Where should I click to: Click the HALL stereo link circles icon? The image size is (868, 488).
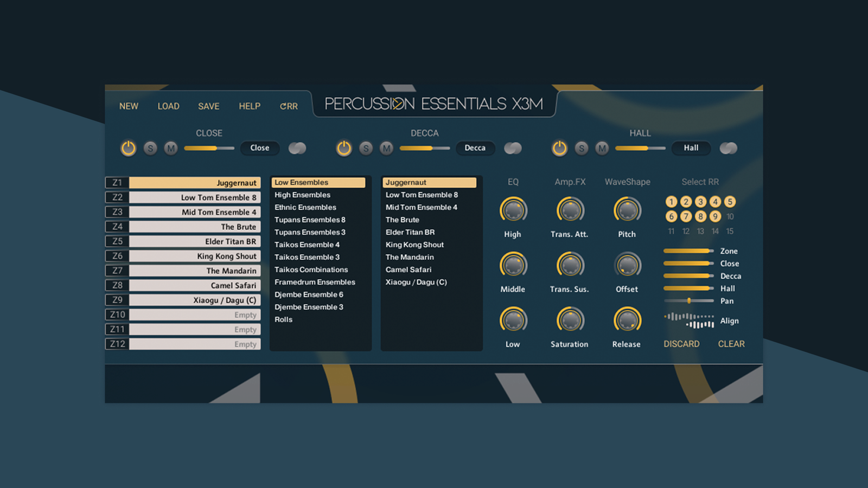point(728,148)
